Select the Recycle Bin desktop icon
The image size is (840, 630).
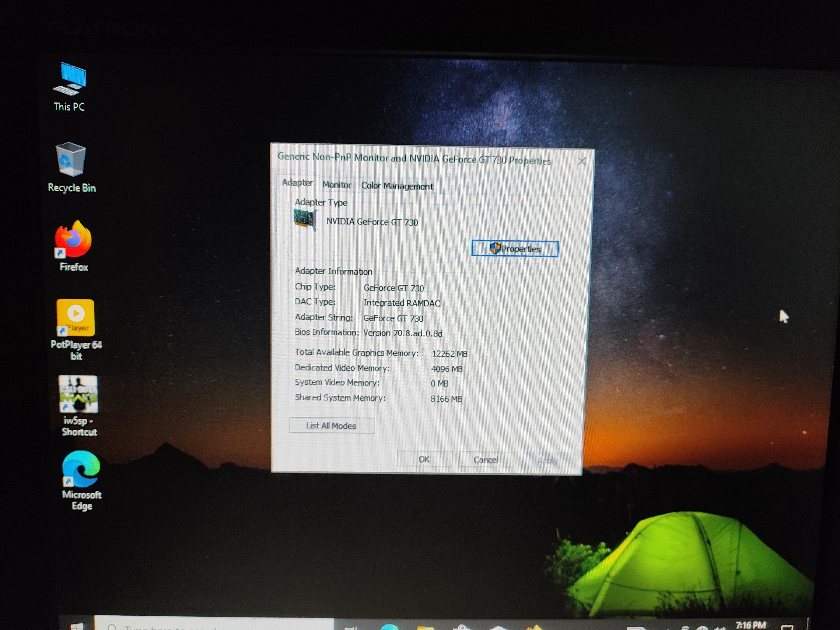pyautogui.click(x=72, y=167)
